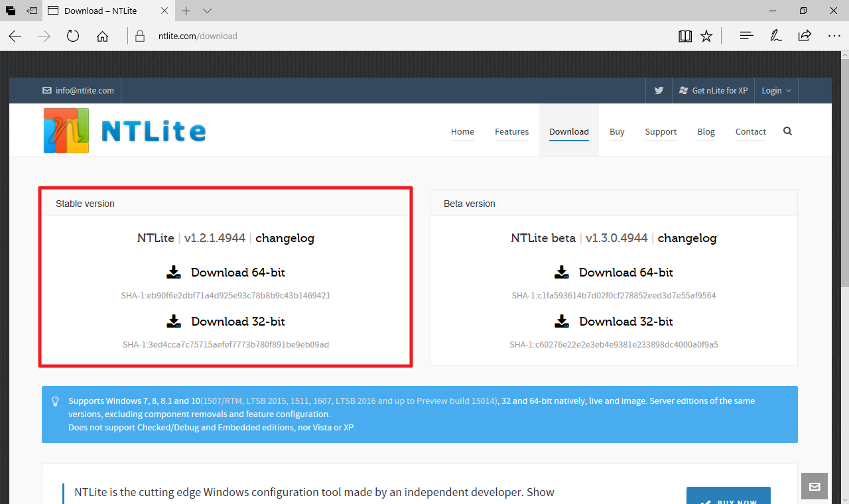This screenshot has height=504, width=849.
Task: Refresh the page
Action: click(x=73, y=36)
